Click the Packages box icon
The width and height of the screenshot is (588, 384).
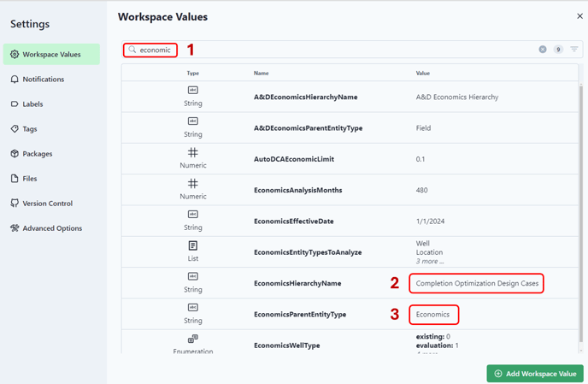(x=15, y=154)
